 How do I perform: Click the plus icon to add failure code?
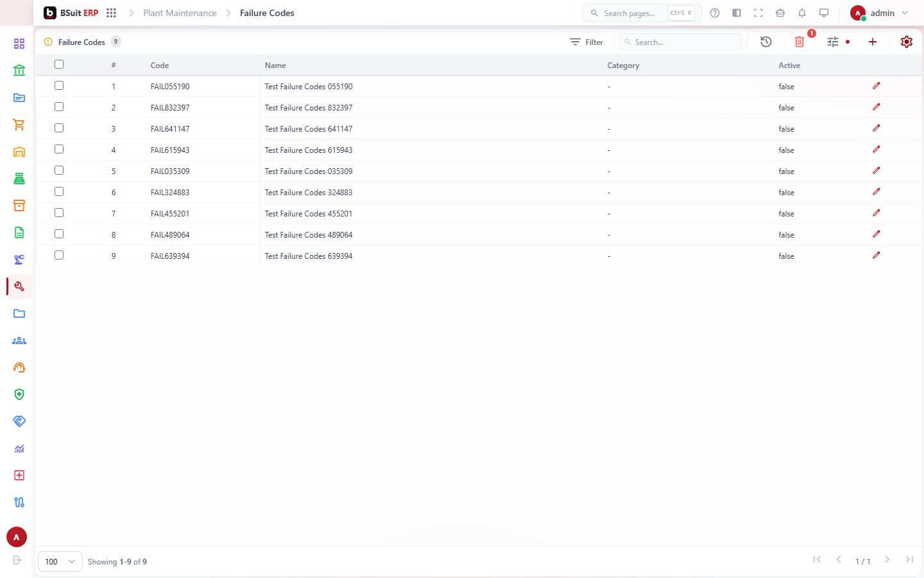point(873,42)
